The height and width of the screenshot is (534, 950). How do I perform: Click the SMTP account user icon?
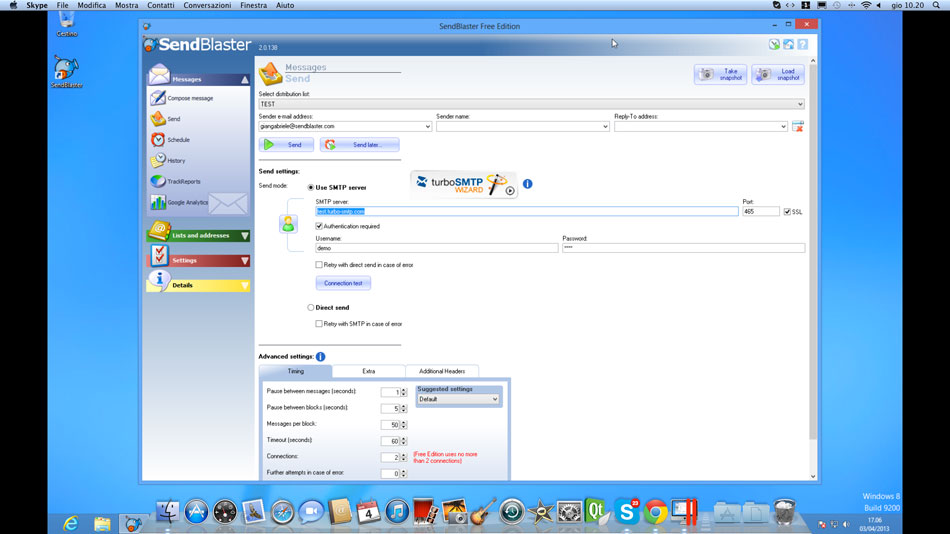coord(288,224)
